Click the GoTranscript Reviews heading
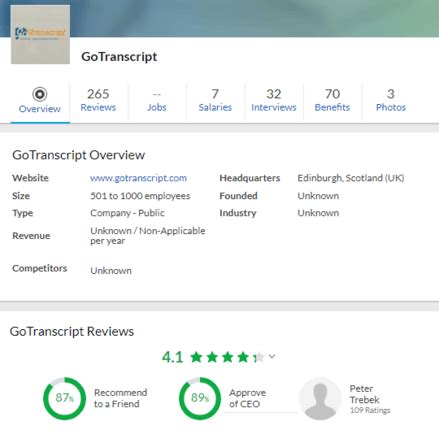Screen dimensions: 439x430 coord(72,332)
